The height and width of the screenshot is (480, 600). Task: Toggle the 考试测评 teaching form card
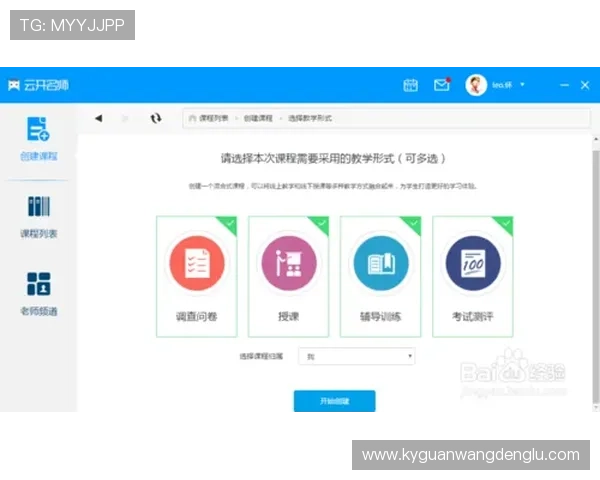(x=473, y=276)
